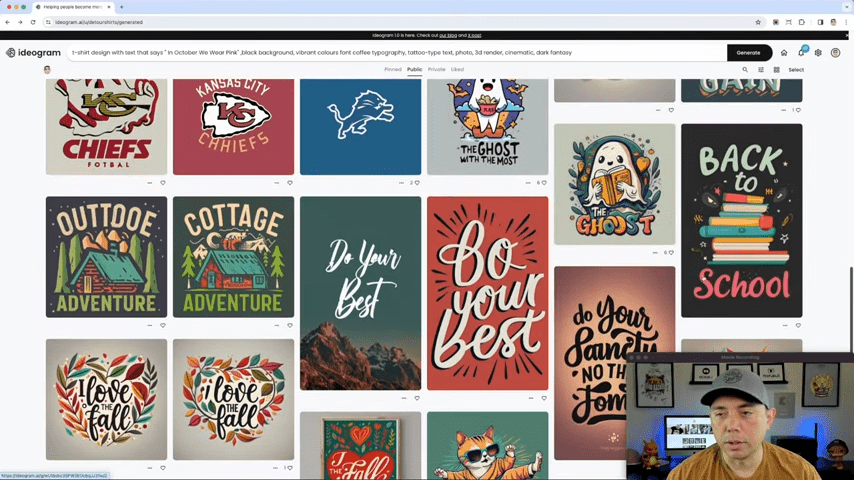Like the blue Lions logo design
Screen dimensions: 854x480
[417, 183]
